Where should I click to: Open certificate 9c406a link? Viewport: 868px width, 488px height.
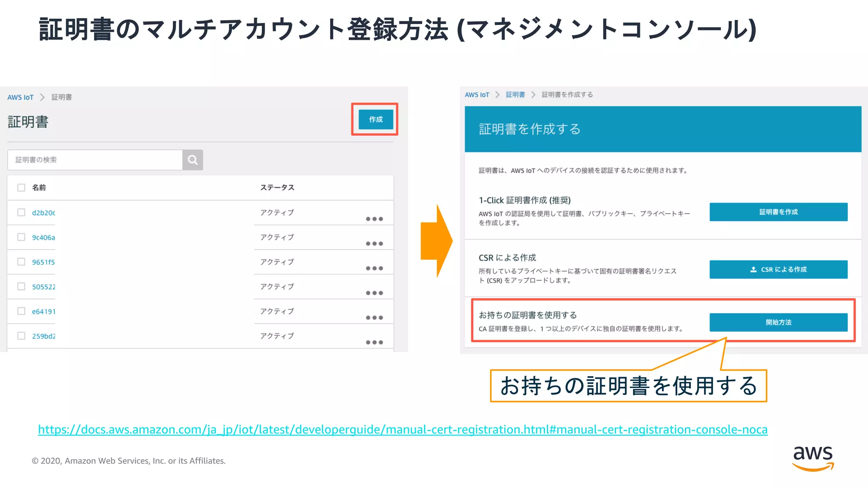point(44,238)
